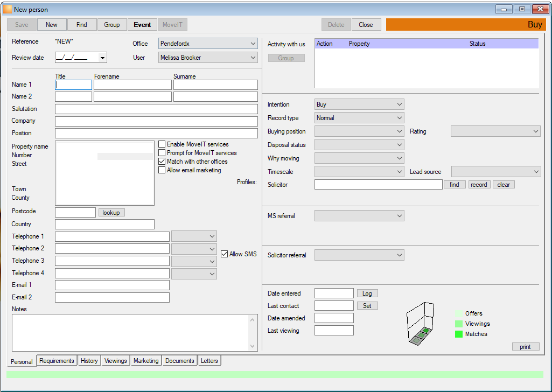Open the Review date calendar arrow
Viewport: 552px width, 392px height.
coord(102,58)
